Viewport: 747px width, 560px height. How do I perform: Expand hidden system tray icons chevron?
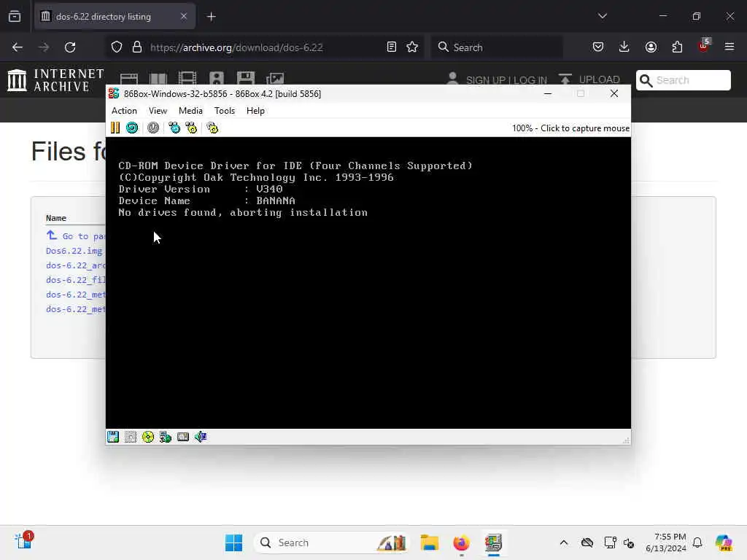click(564, 542)
